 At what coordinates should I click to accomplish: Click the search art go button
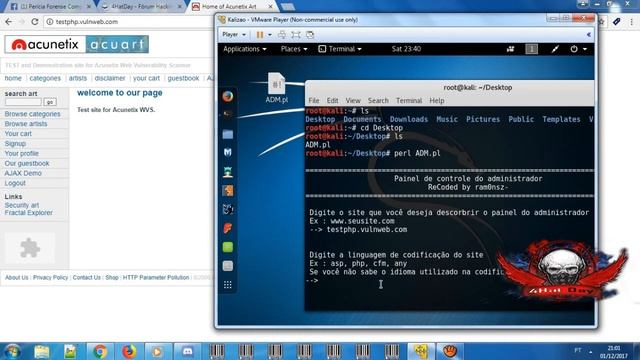click(50, 102)
